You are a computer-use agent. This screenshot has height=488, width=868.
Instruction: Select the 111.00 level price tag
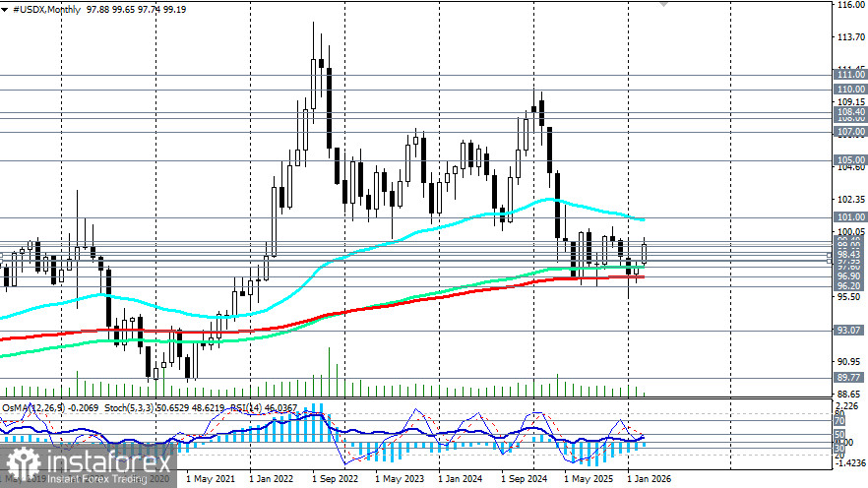(x=850, y=75)
